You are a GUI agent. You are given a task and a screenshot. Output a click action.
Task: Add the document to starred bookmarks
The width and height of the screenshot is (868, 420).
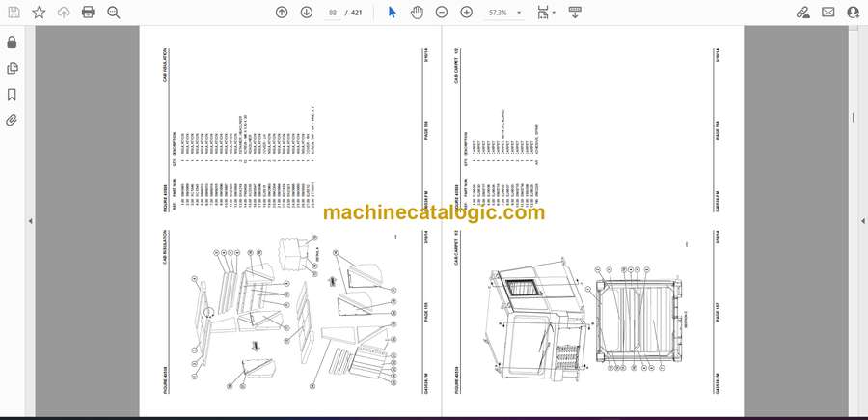click(x=39, y=13)
